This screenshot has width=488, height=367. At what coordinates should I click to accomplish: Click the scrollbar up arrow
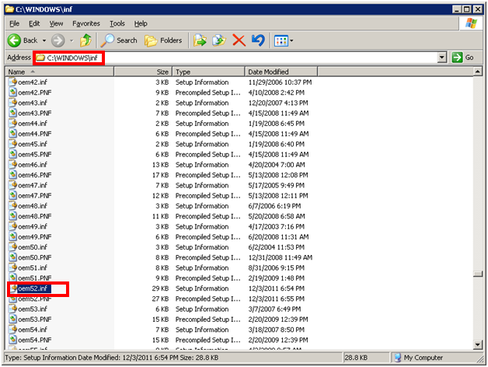(x=478, y=71)
